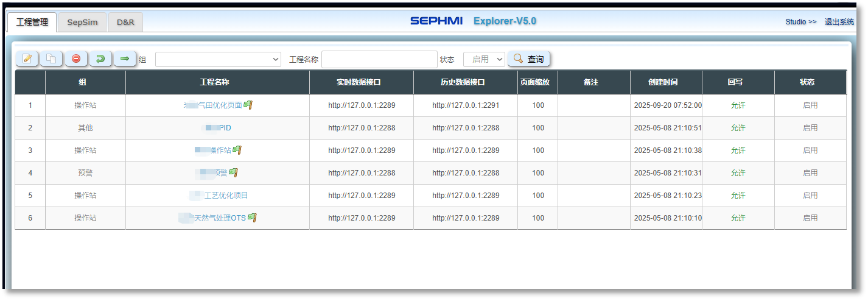This screenshot has height=301, width=868.
Task: Click the green flag in row 4 预警
Action: point(233,172)
